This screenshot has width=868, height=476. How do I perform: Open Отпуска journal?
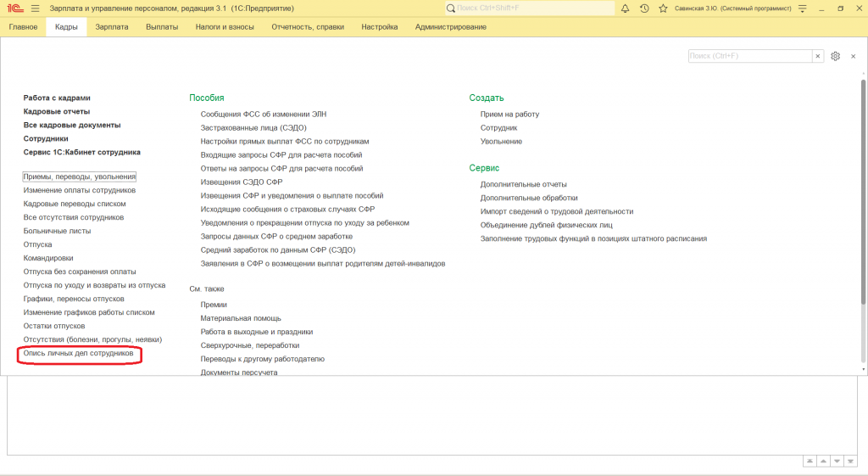pyautogui.click(x=37, y=244)
